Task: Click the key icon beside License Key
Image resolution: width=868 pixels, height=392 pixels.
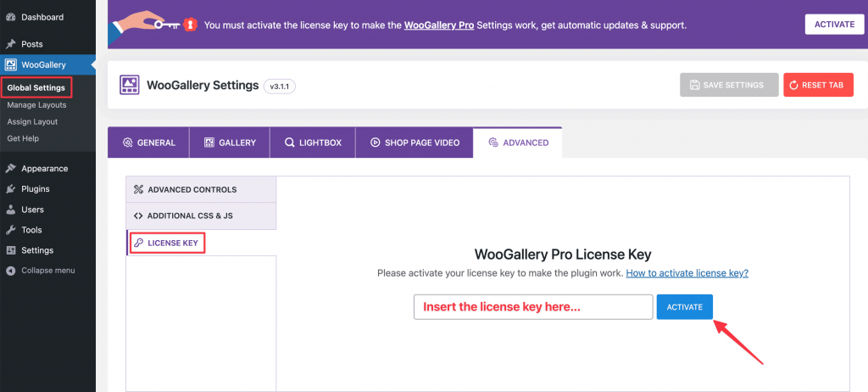Action: point(138,243)
